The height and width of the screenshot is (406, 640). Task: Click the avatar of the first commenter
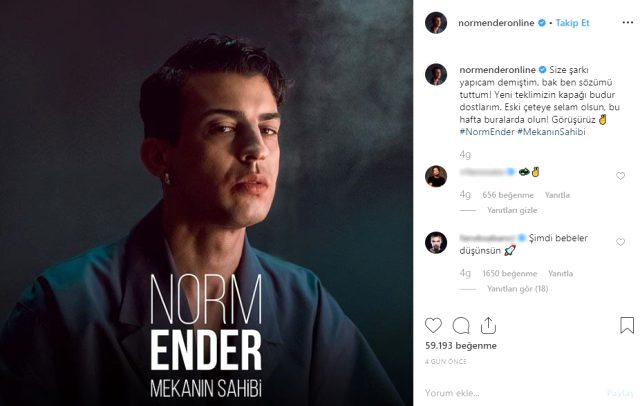coord(435,177)
